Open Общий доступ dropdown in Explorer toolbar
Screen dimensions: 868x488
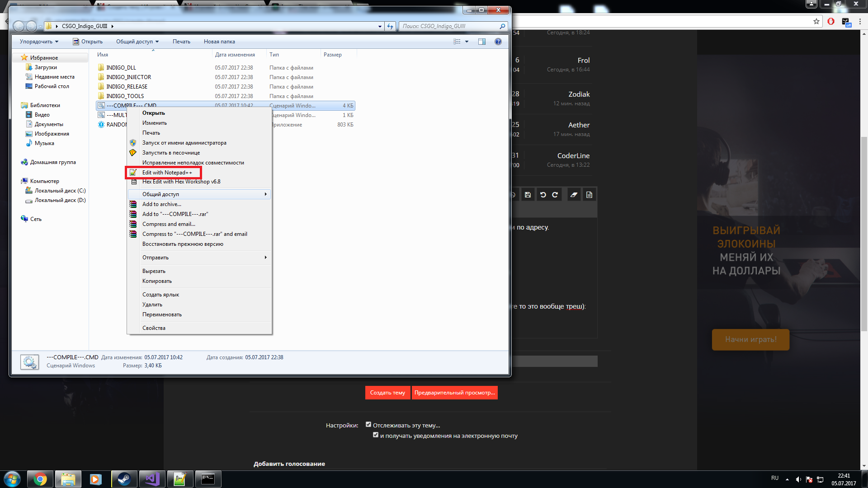click(x=137, y=42)
